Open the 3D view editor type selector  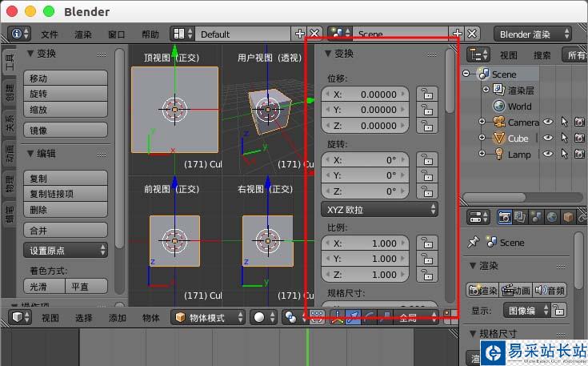tap(20, 317)
